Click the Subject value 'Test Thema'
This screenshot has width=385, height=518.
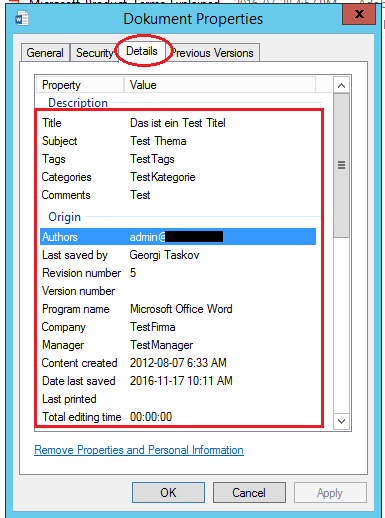click(158, 141)
